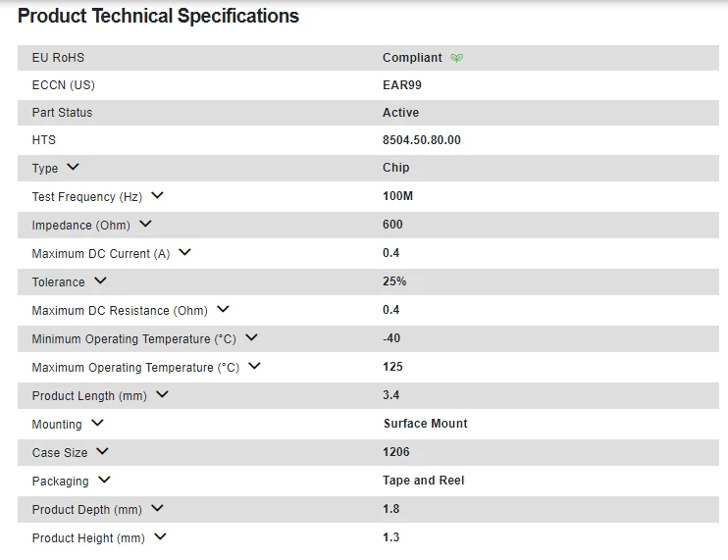Viewport: 728px width, 560px height.
Task: Click the Product Technical Specifications heading
Action: 158,17
